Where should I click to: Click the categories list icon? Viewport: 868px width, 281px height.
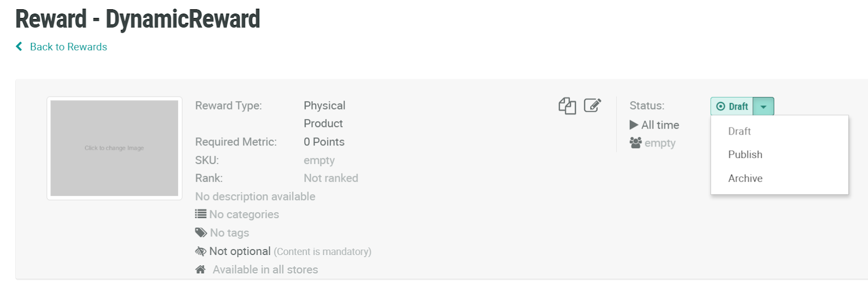click(x=201, y=214)
